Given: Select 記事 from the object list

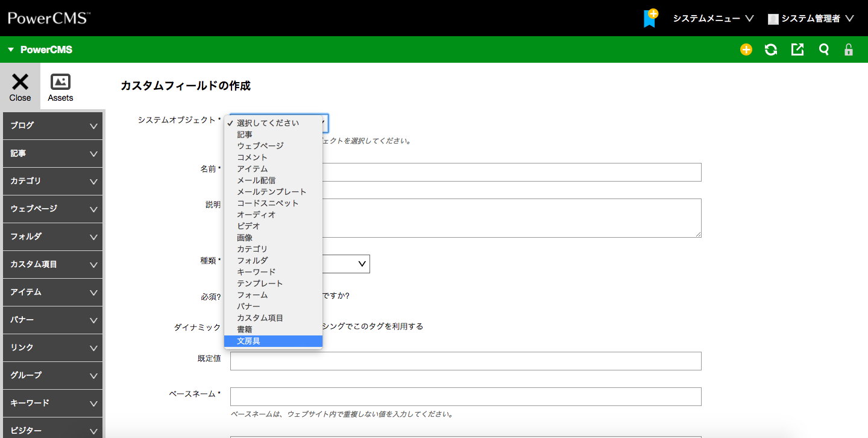Looking at the screenshot, I should [x=273, y=135].
